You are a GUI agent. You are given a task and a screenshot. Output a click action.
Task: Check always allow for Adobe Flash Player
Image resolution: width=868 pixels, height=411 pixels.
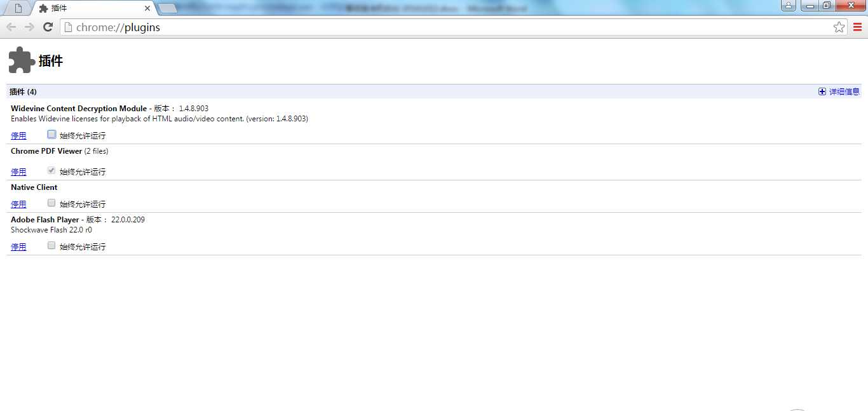click(51, 245)
